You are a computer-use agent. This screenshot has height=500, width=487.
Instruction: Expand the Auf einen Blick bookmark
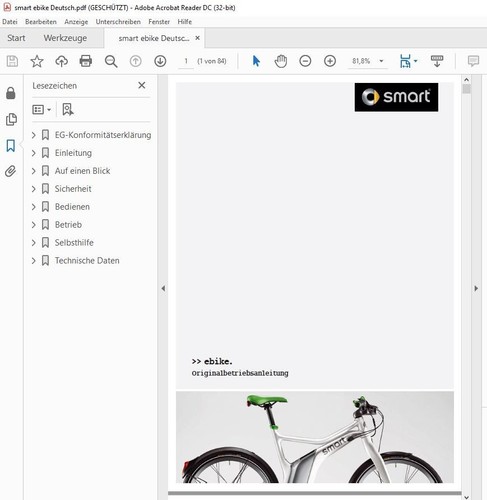pos(33,171)
